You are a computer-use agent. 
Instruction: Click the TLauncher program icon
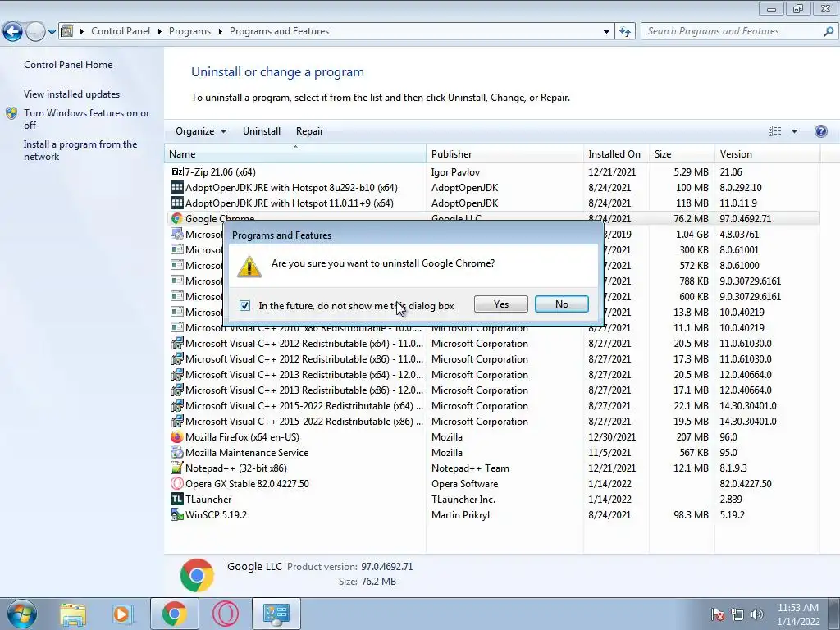coord(177,500)
